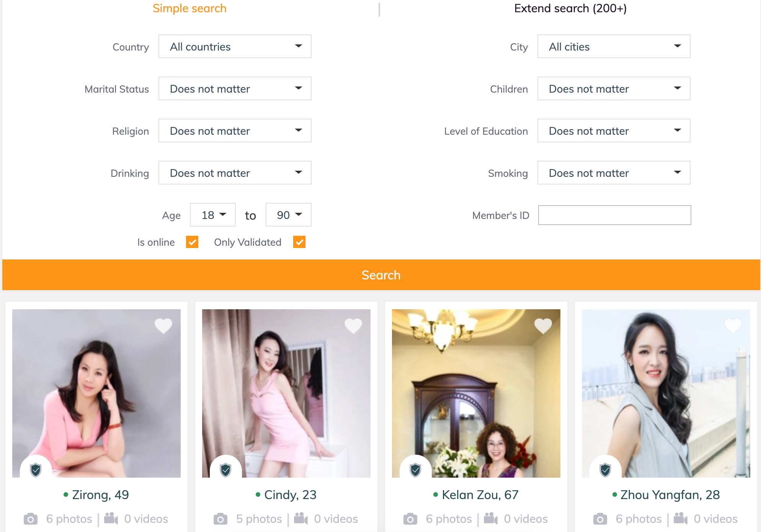Open Zirong's profile photo
761x532 pixels.
coord(96,393)
